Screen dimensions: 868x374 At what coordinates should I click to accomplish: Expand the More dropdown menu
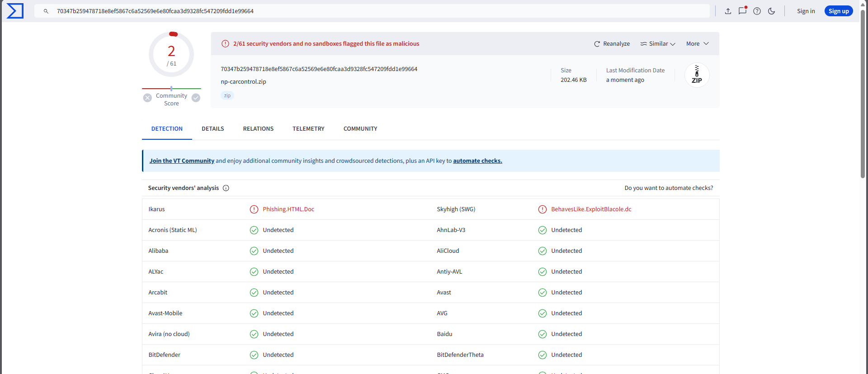point(698,44)
